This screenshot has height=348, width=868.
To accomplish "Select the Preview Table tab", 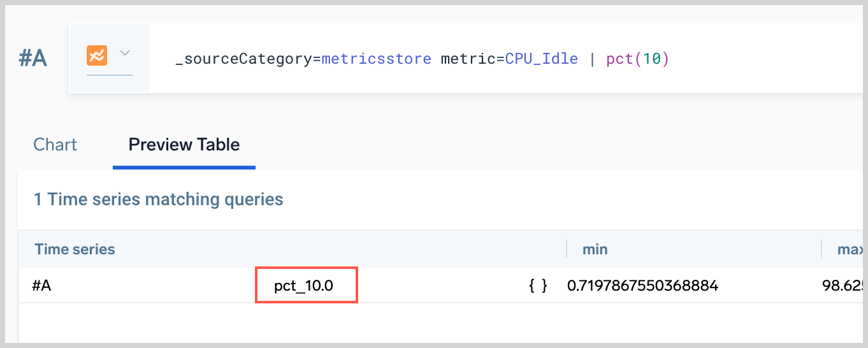I will point(184,145).
